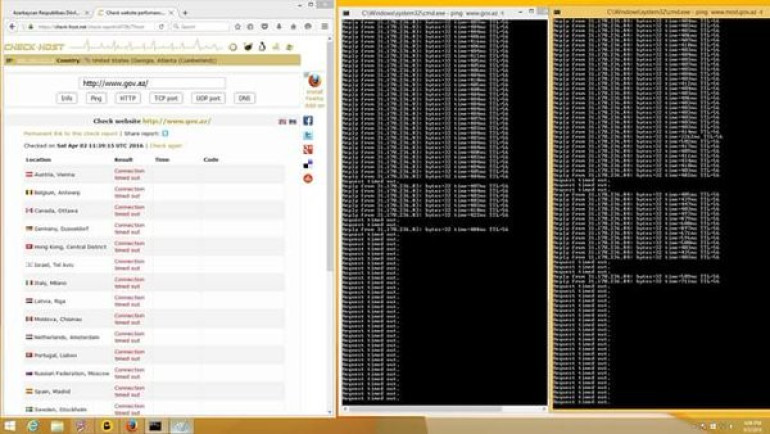Screen dimensions: 770x434
Task: Click the TCP port check button
Action: click(x=166, y=98)
